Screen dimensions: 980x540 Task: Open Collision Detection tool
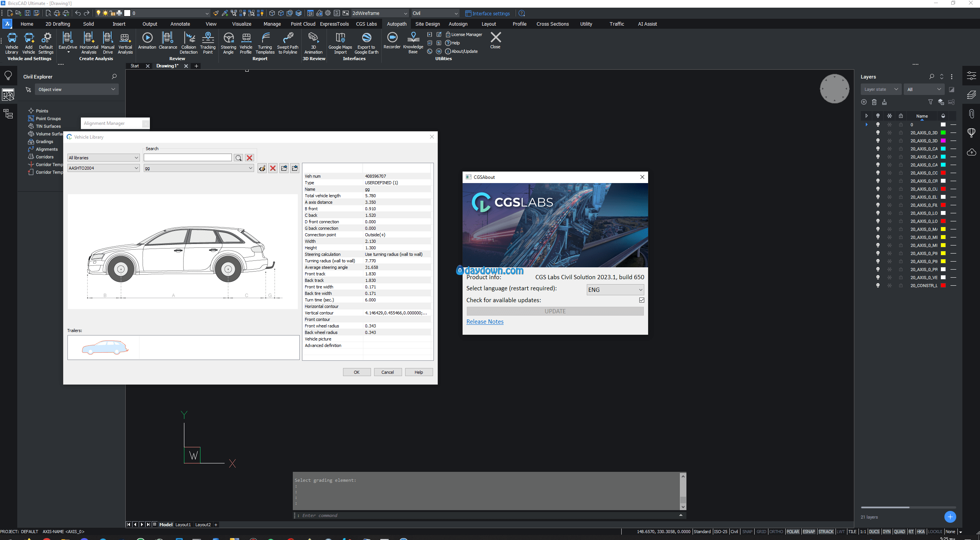pyautogui.click(x=189, y=43)
